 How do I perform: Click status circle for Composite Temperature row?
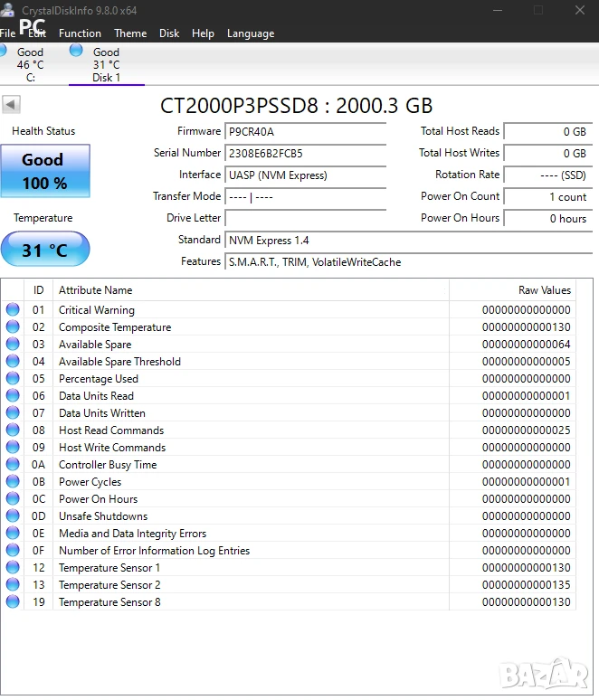[x=13, y=326]
